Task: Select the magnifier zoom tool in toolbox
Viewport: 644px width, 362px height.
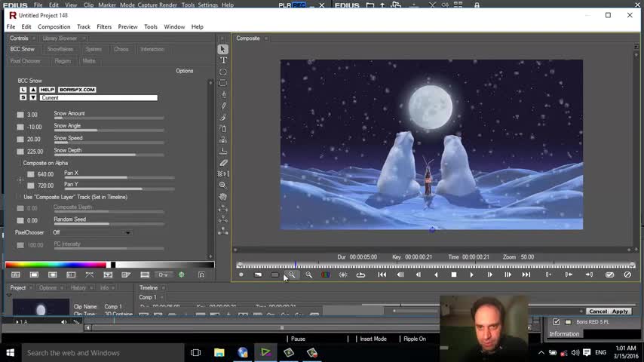Action: [223, 186]
